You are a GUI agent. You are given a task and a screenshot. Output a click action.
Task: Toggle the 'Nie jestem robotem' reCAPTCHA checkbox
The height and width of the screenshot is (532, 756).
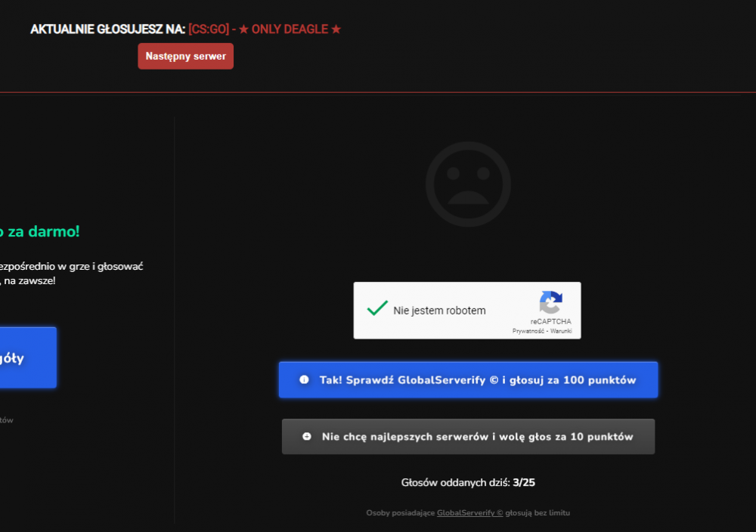tap(377, 308)
